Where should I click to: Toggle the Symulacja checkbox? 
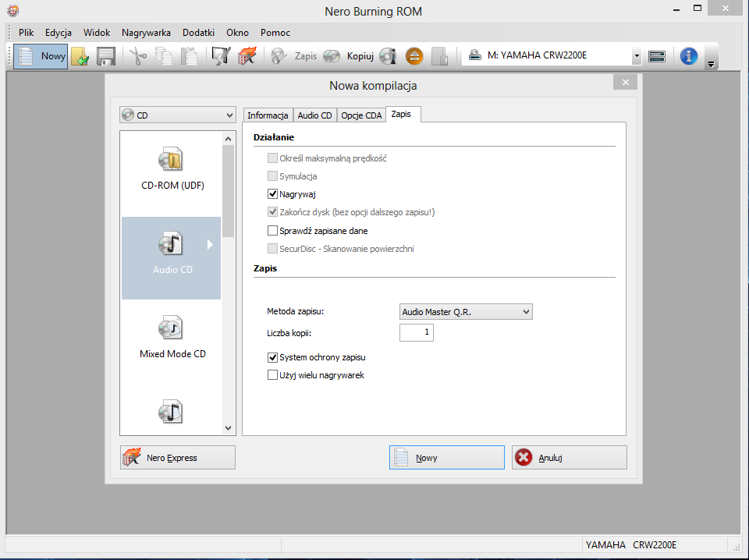tap(272, 176)
